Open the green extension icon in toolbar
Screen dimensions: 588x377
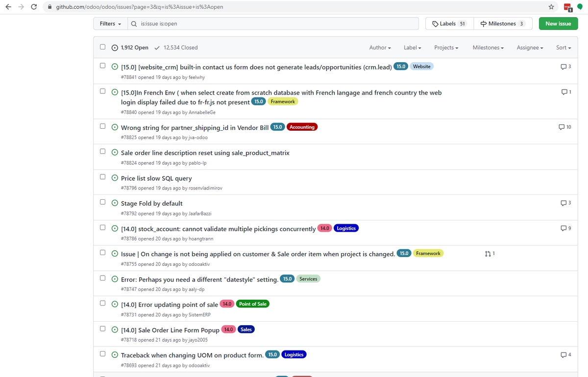[x=580, y=7]
